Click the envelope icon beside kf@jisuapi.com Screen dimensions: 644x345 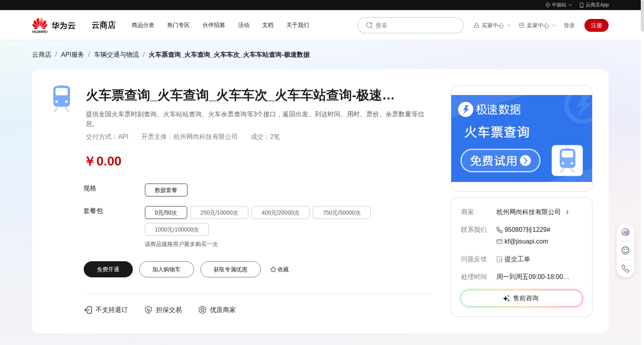click(x=500, y=242)
